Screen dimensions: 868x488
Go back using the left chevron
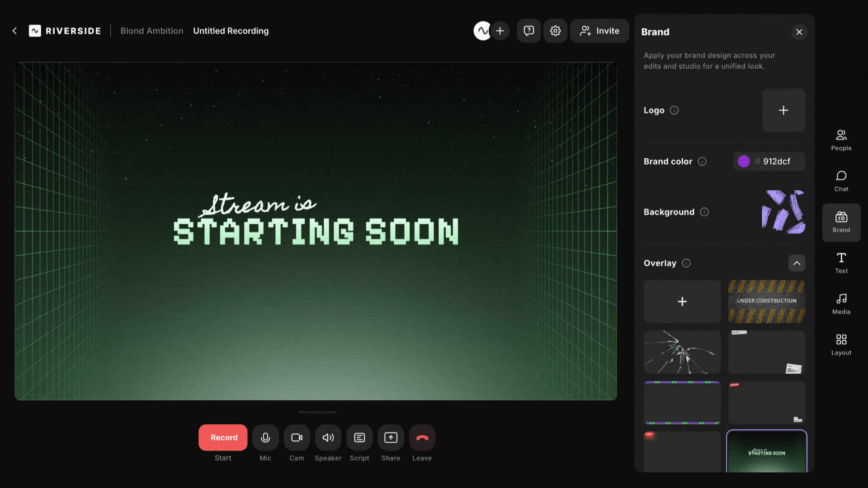pyautogui.click(x=14, y=31)
